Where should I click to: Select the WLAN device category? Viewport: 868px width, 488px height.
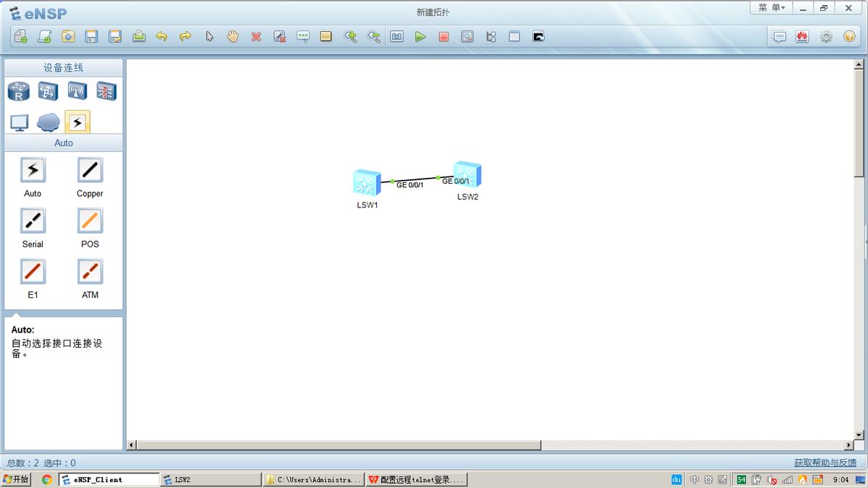pos(77,91)
